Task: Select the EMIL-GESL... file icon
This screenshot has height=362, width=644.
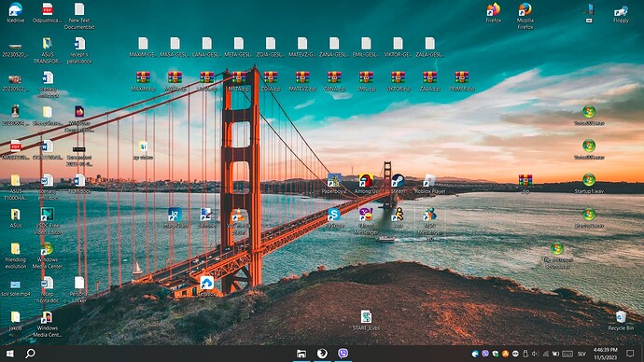Action: (x=366, y=47)
